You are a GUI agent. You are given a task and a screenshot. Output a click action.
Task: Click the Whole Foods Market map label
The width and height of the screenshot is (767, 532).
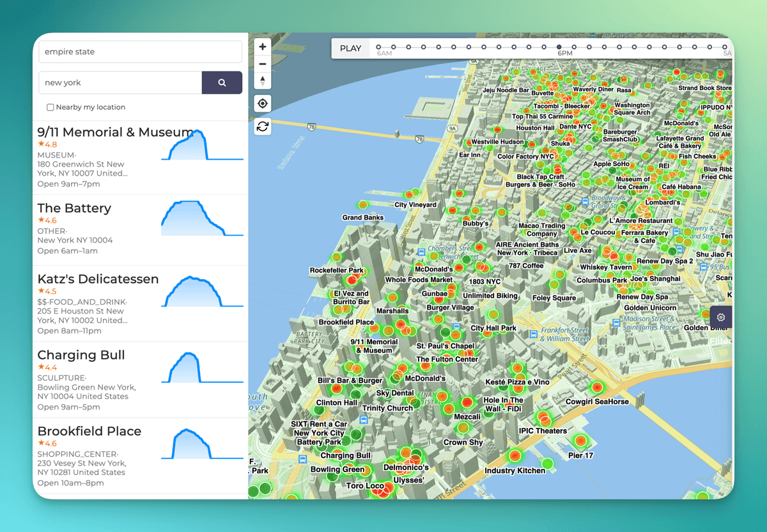(x=419, y=280)
